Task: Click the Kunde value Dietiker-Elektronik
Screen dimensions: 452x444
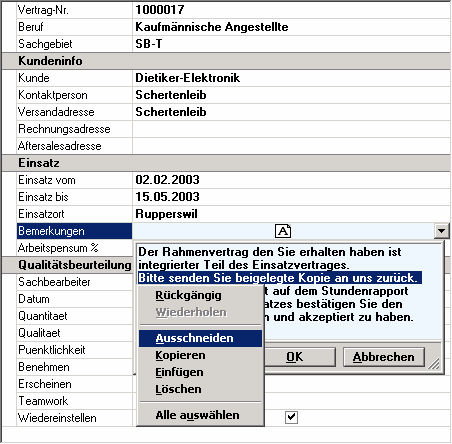Action: (188, 78)
